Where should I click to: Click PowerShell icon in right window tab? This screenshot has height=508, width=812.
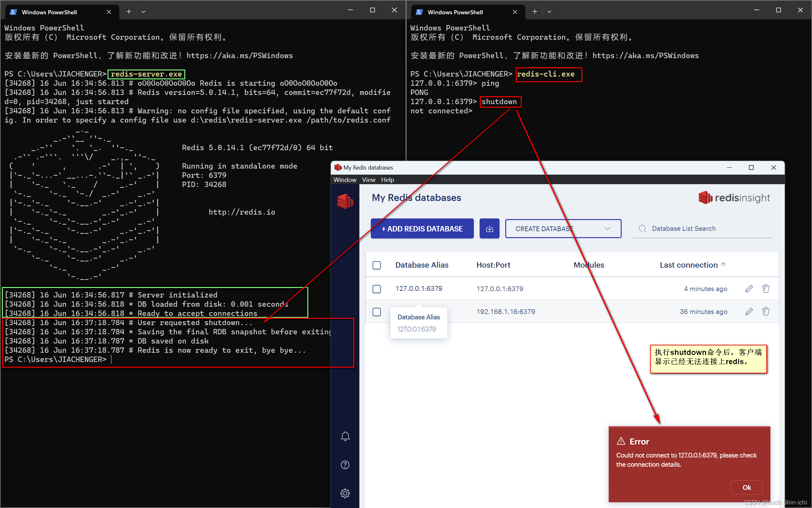click(x=419, y=12)
